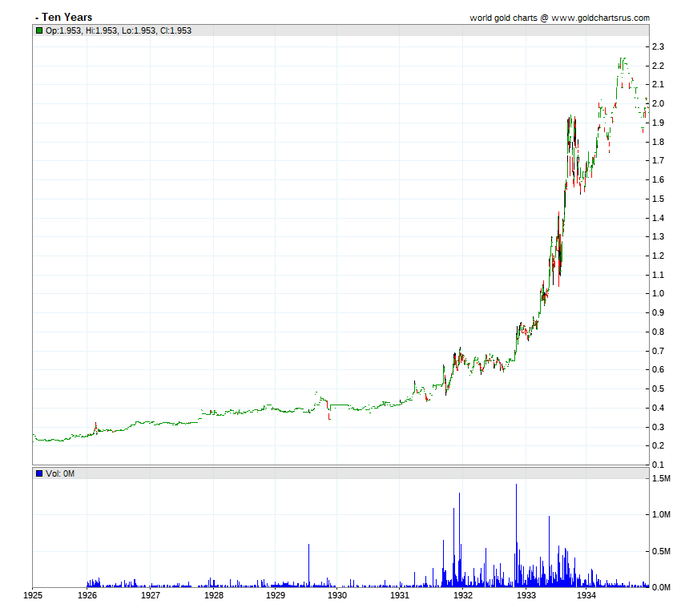681x616 pixels.
Task: Click the 0.1 price axis label
Action: (658, 465)
